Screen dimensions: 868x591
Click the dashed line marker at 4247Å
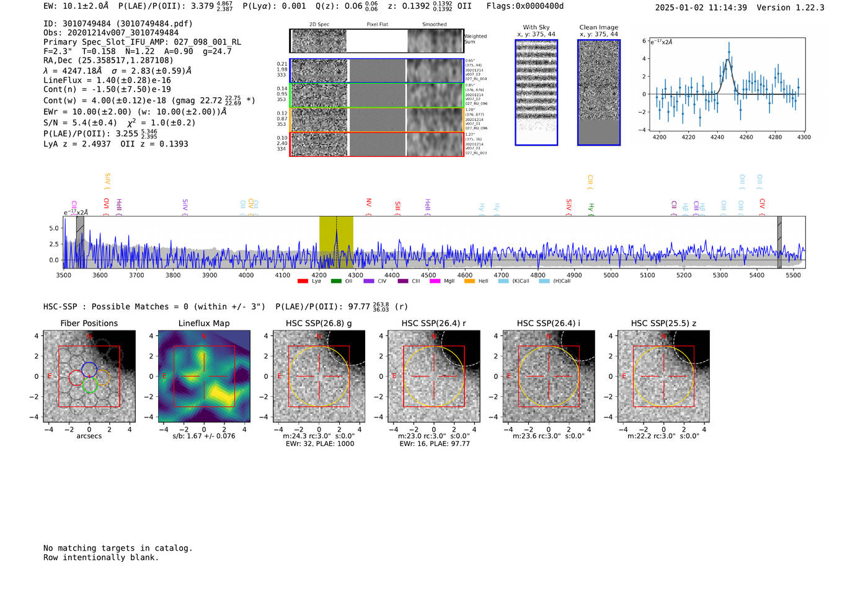click(337, 242)
